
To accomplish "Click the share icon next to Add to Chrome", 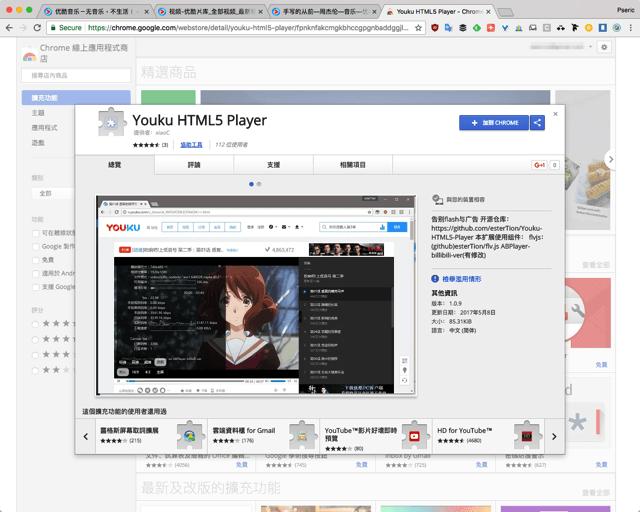I will (x=537, y=122).
